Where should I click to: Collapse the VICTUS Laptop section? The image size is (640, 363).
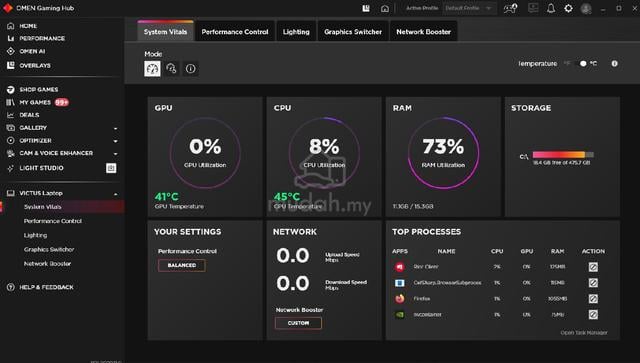(116, 194)
